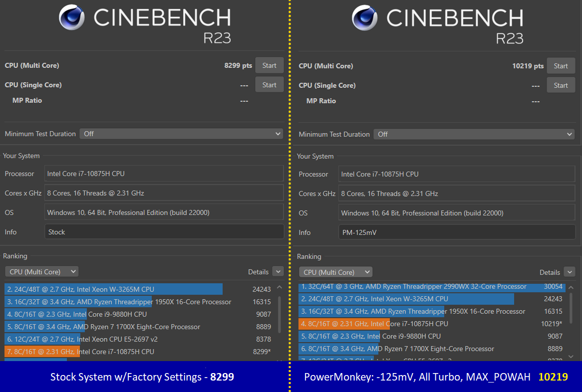Open Minimum Test Duration dropdown in left window
This screenshot has height=392, width=582.
181,134
